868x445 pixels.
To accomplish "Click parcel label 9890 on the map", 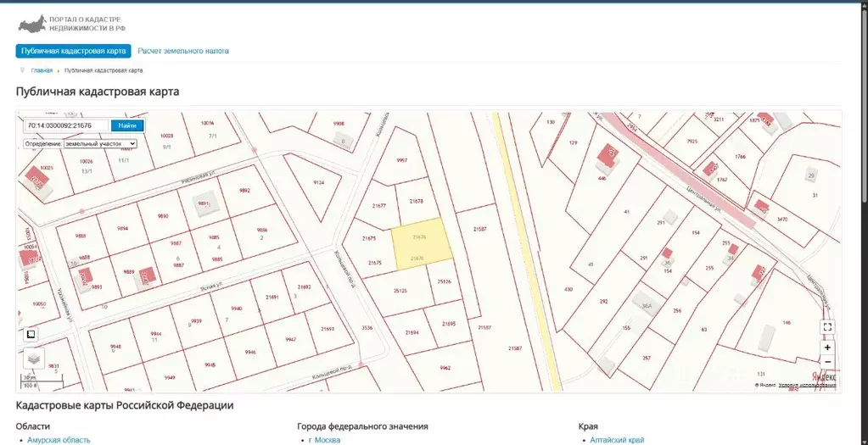I will (x=163, y=216).
